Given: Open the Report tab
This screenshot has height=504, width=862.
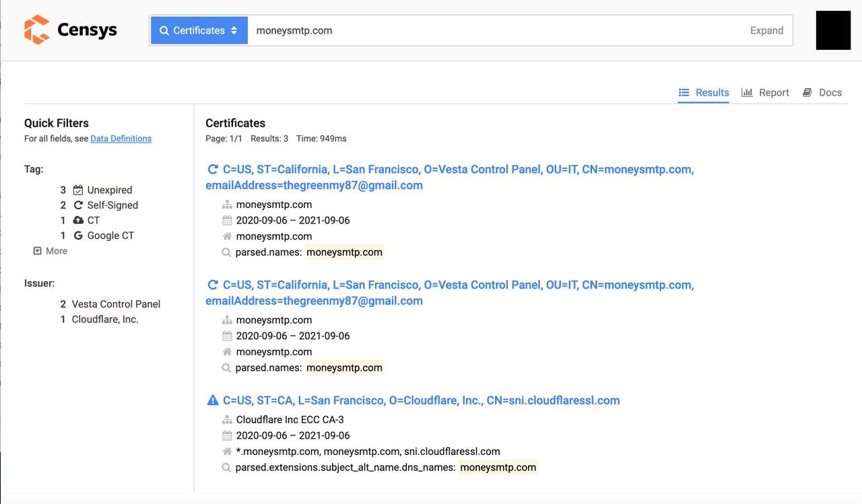Looking at the screenshot, I should (x=765, y=92).
